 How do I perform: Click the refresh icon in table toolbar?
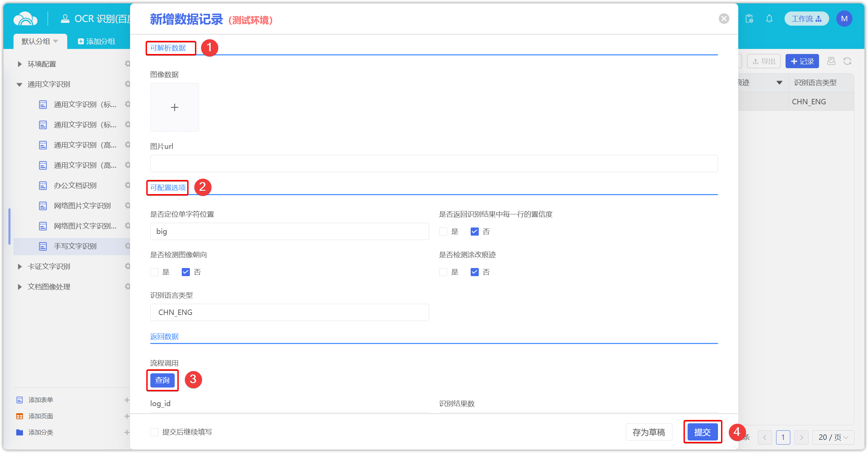pyautogui.click(x=847, y=61)
